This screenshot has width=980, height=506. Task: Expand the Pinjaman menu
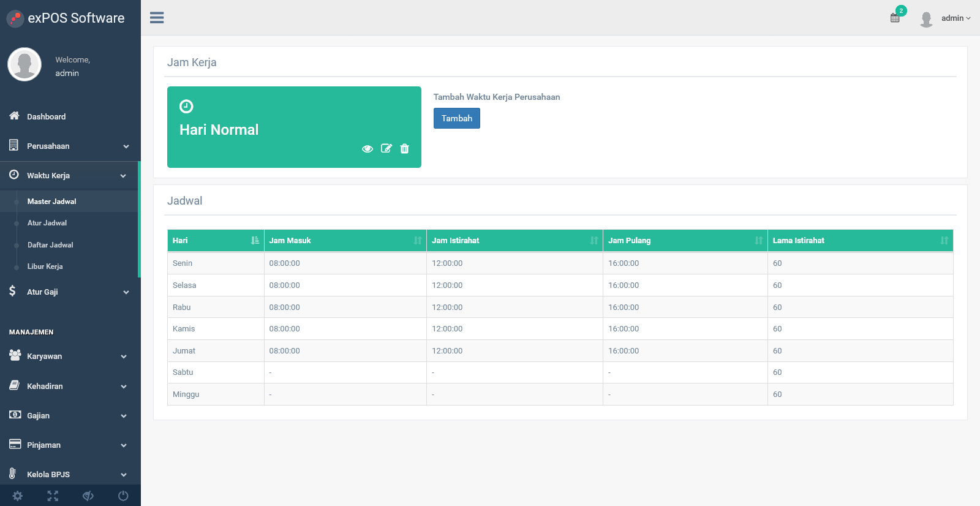[x=70, y=445]
